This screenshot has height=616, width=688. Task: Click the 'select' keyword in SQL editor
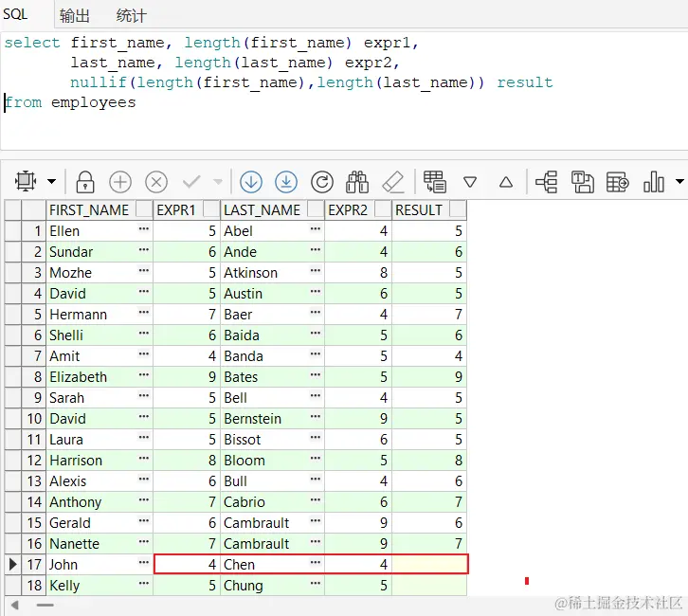[32, 43]
